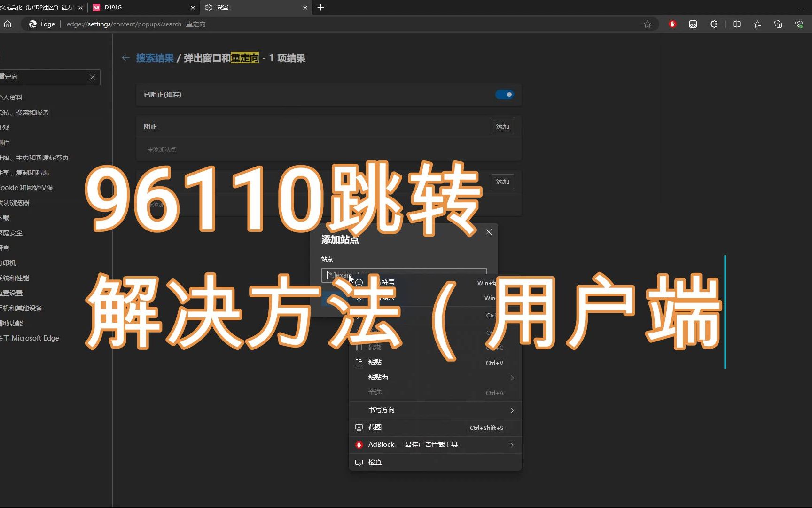The height and width of the screenshot is (508, 812).
Task: Toggle the 已阻止(推荐) switch
Action: [505, 95]
